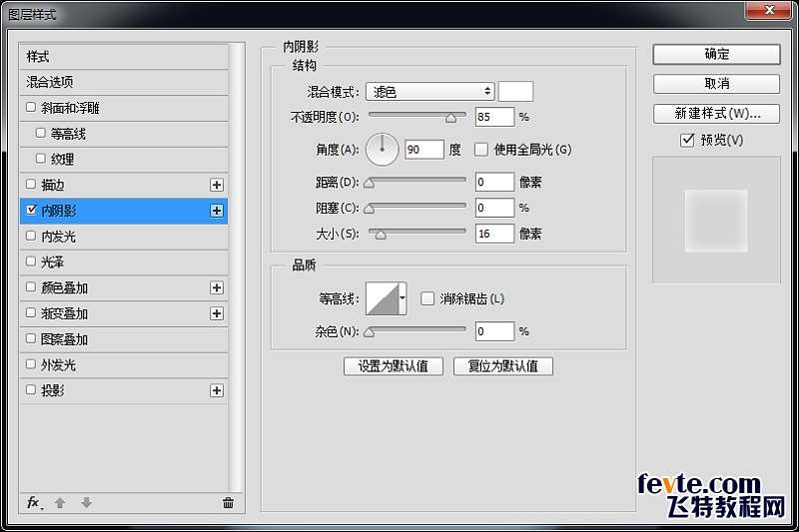The width and height of the screenshot is (799, 532).
Task: Click the move effect down arrow
Action: (86, 503)
